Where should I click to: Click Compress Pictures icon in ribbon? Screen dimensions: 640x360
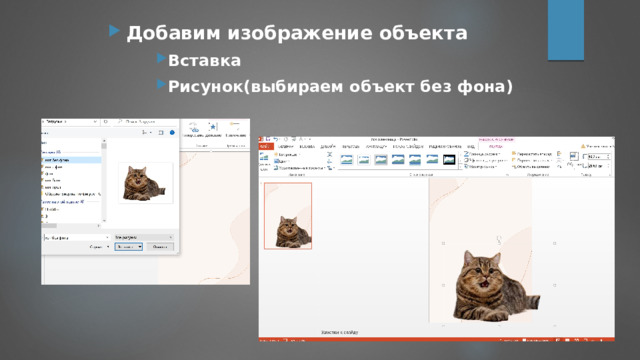tap(329, 155)
